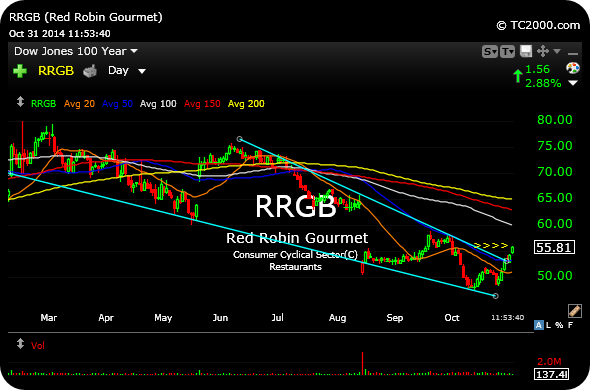The height and width of the screenshot is (390, 590).
Task: Toggle percent scaling with % button
Action: pyautogui.click(x=559, y=325)
